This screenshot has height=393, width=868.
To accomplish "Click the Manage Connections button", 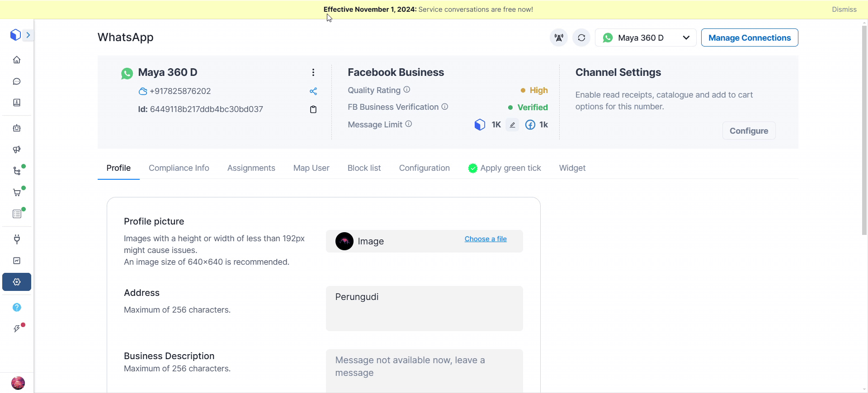I will coord(750,37).
